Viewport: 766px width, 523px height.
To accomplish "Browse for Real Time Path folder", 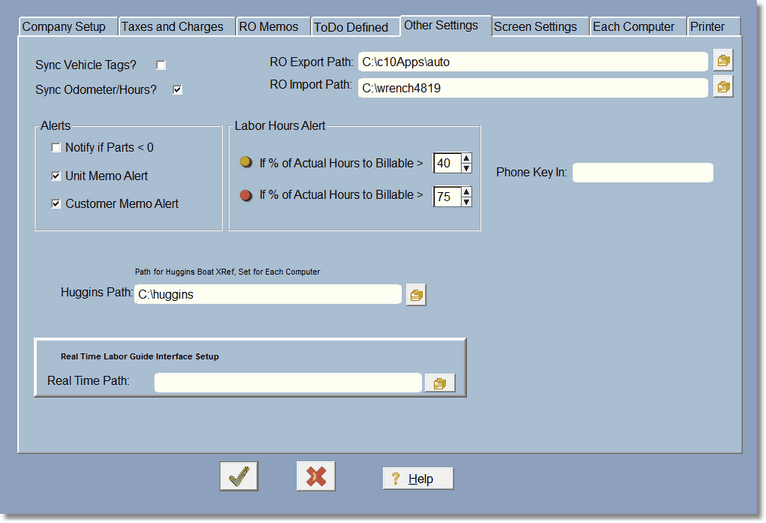I will pyautogui.click(x=438, y=383).
